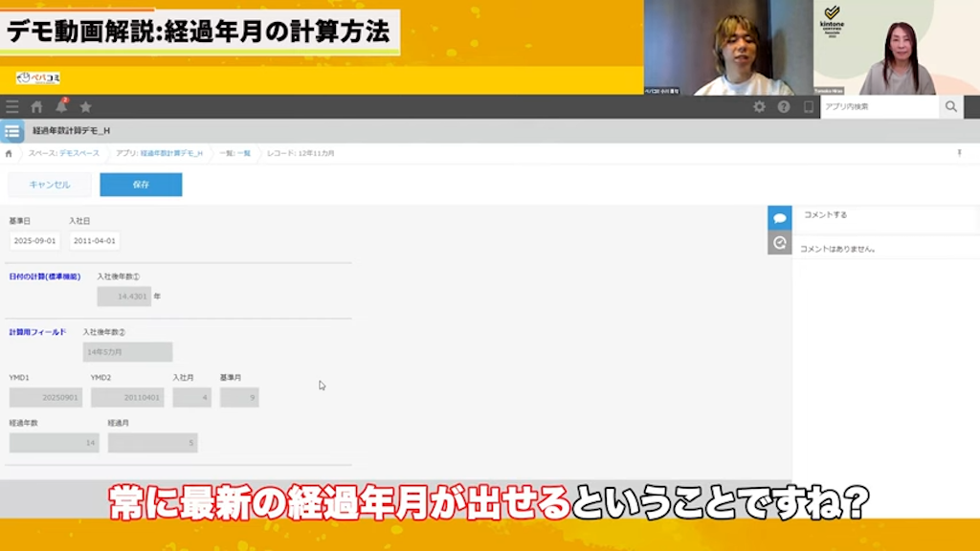The height and width of the screenshot is (551, 980).
Task: Click the 保存 save button
Action: (x=140, y=184)
